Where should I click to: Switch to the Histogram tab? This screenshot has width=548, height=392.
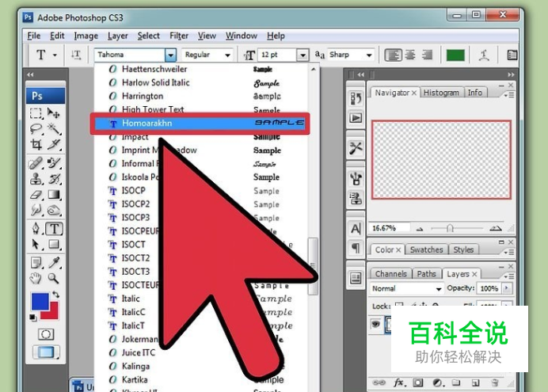click(441, 93)
